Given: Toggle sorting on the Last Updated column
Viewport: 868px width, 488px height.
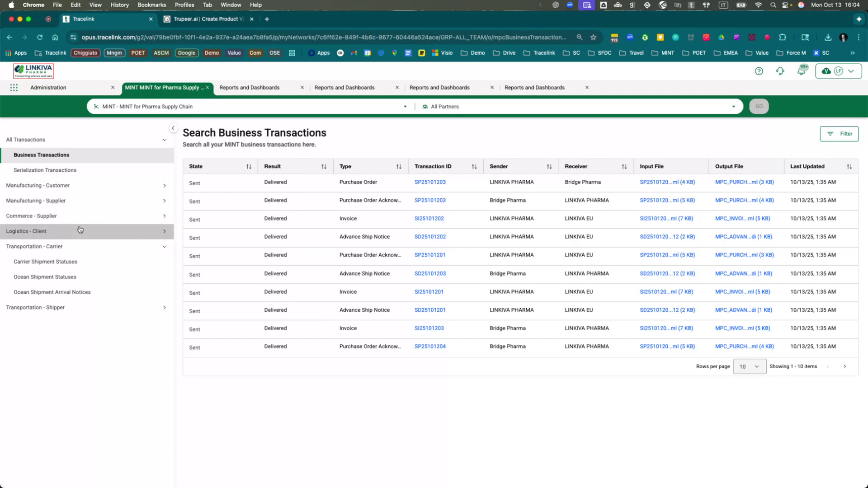Looking at the screenshot, I should 849,166.
